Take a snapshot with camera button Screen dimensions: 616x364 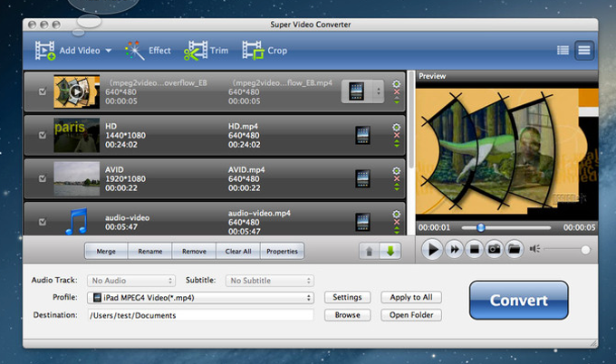pyautogui.click(x=495, y=249)
